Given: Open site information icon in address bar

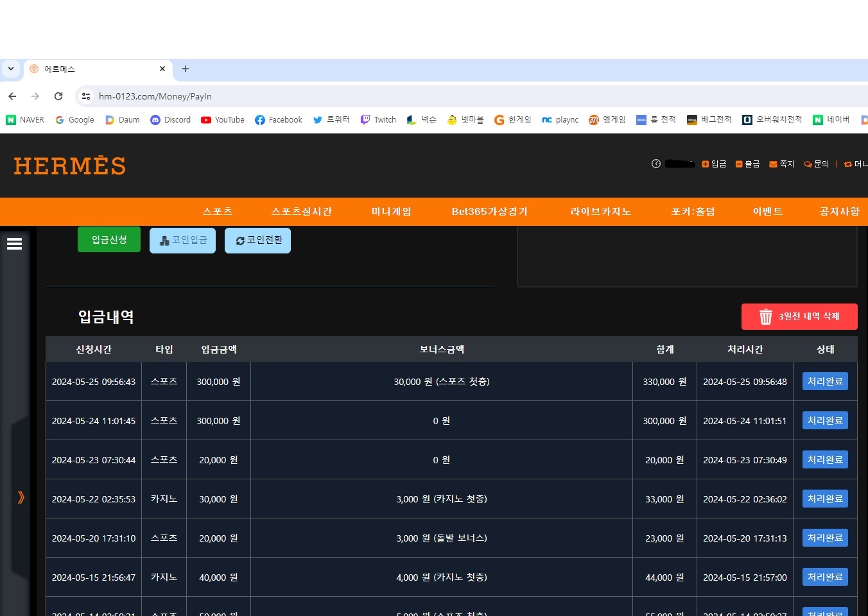Looking at the screenshot, I should pyautogui.click(x=85, y=96).
